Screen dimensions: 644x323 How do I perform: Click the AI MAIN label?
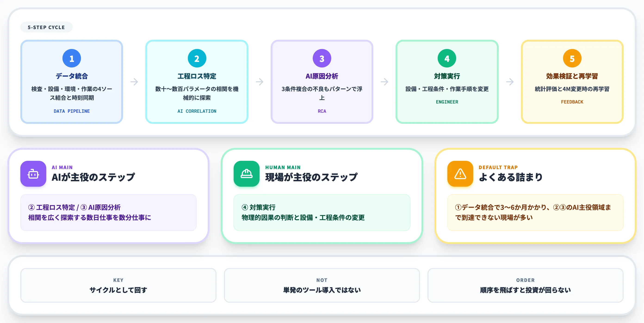[x=62, y=168]
